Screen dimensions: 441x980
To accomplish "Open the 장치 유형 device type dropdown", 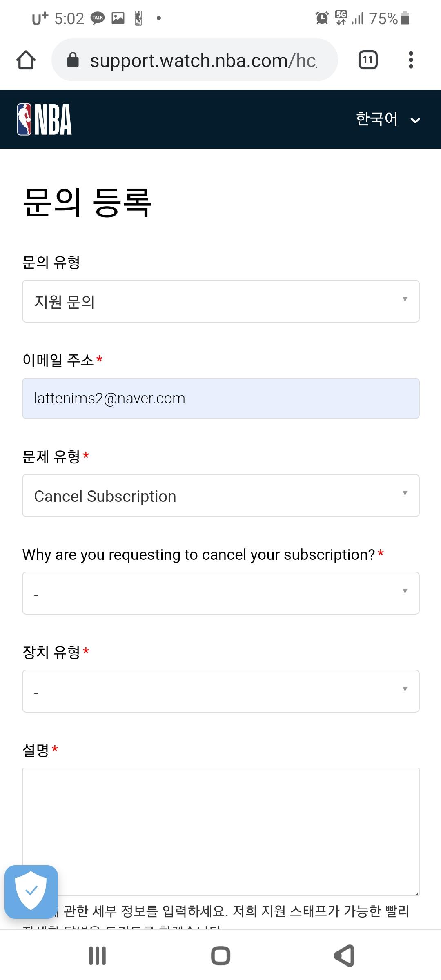I will point(220,691).
